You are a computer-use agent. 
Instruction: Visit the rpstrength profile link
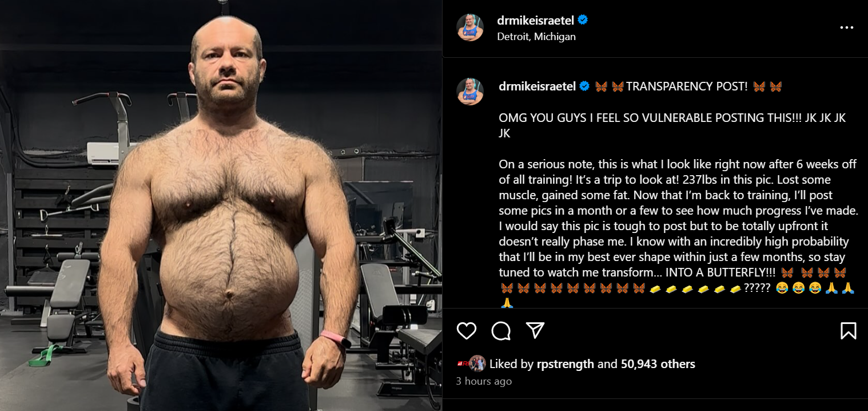(x=566, y=364)
